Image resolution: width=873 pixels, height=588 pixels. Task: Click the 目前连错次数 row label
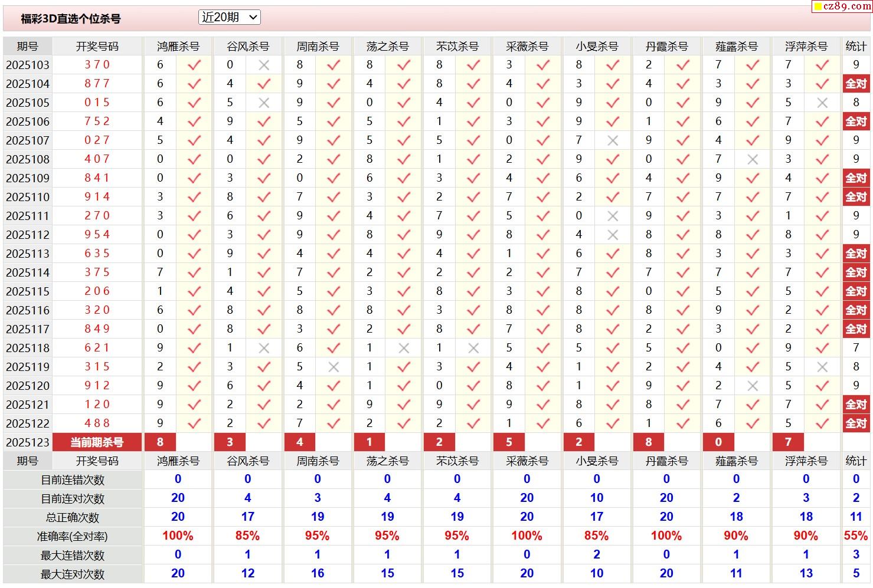click(73, 479)
